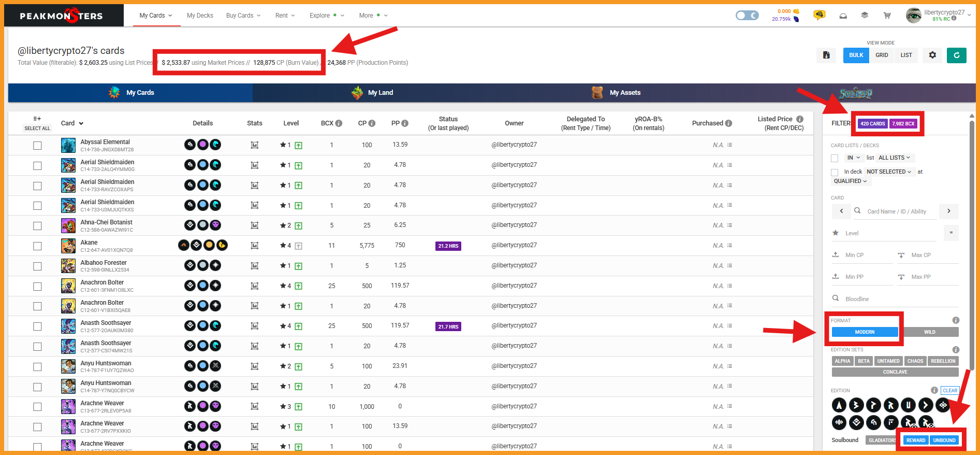The image size is (980, 455).
Task: Filter by Alpha edition rune icon
Action: pyautogui.click(x=839, y=405)
